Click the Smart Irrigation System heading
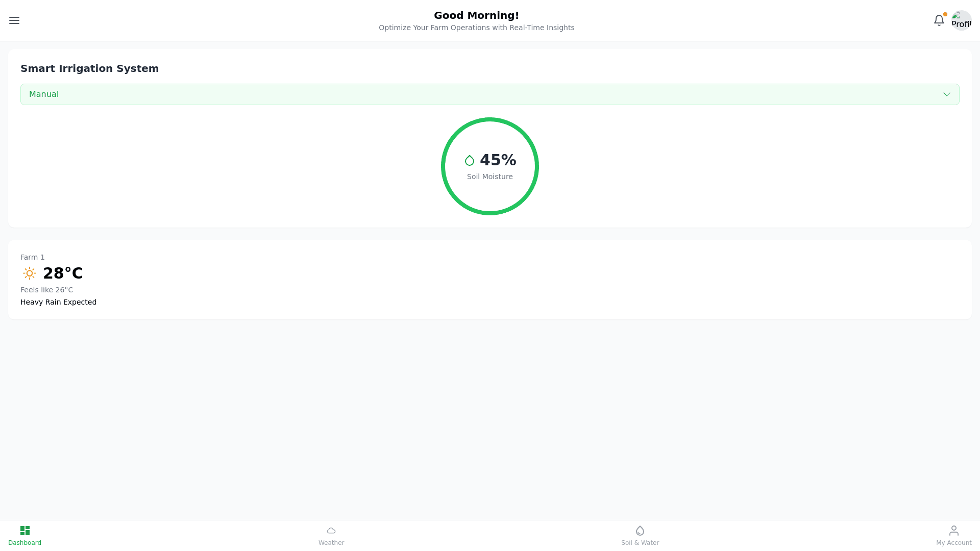This screenshot has width=980, height=551. click(89, 68)
